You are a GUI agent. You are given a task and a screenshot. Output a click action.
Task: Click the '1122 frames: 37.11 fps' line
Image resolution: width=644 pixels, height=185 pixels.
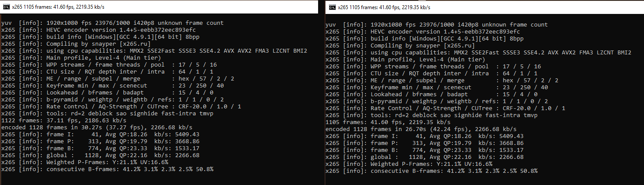[56, 121]
